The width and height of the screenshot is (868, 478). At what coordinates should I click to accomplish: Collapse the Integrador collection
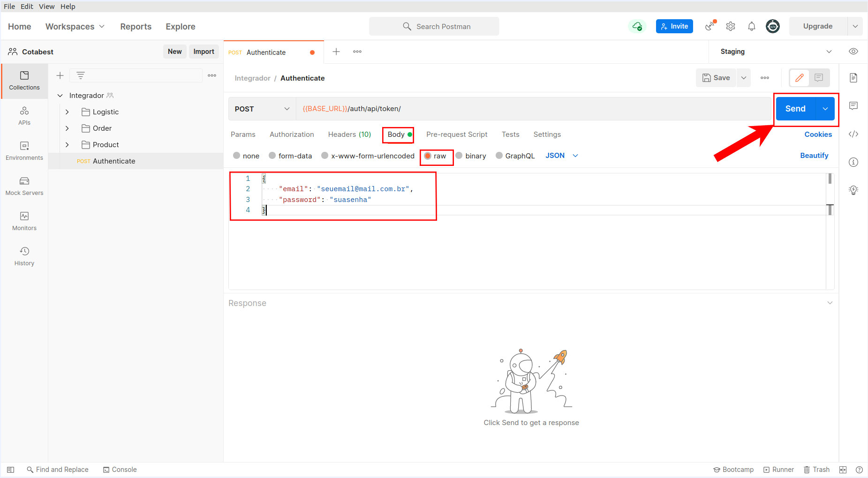click(x=60, y=96)
